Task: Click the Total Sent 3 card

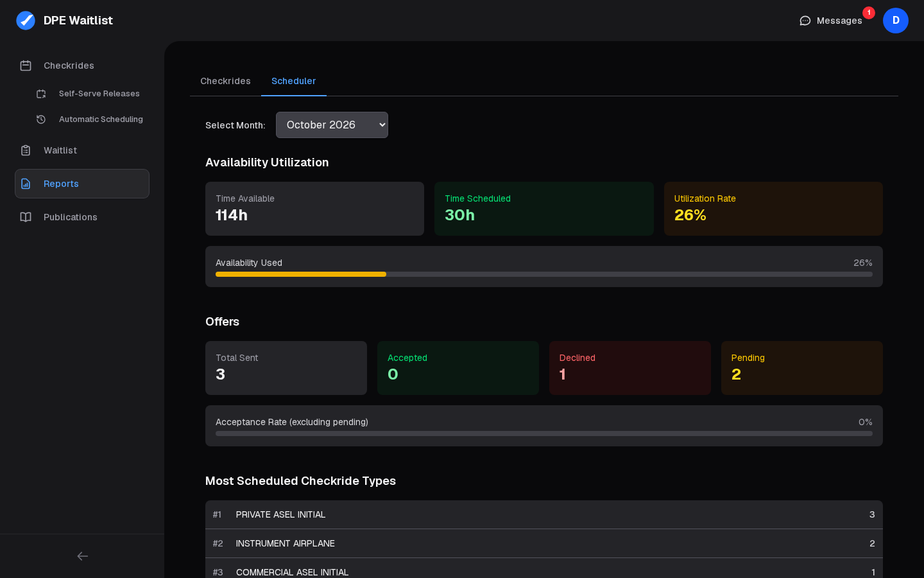Action: pyautogui.click(x=286, y=368)
